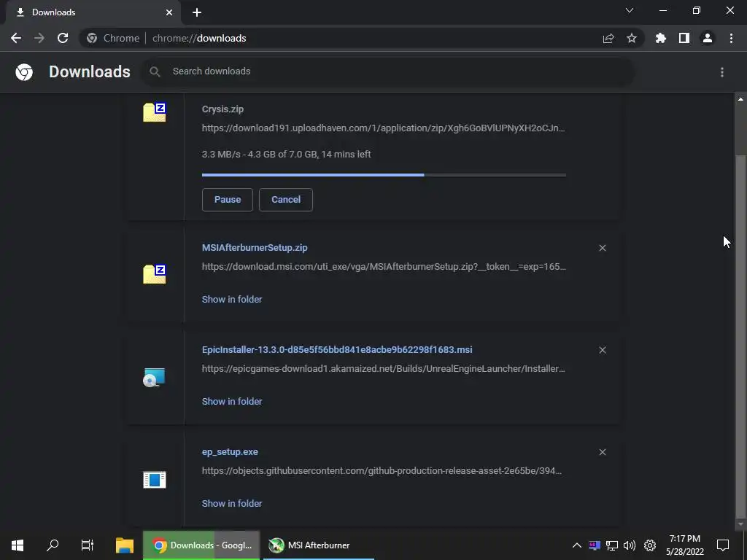Open a new tab with plus button
Screen dimensions: 747x560
coord(197,12)
